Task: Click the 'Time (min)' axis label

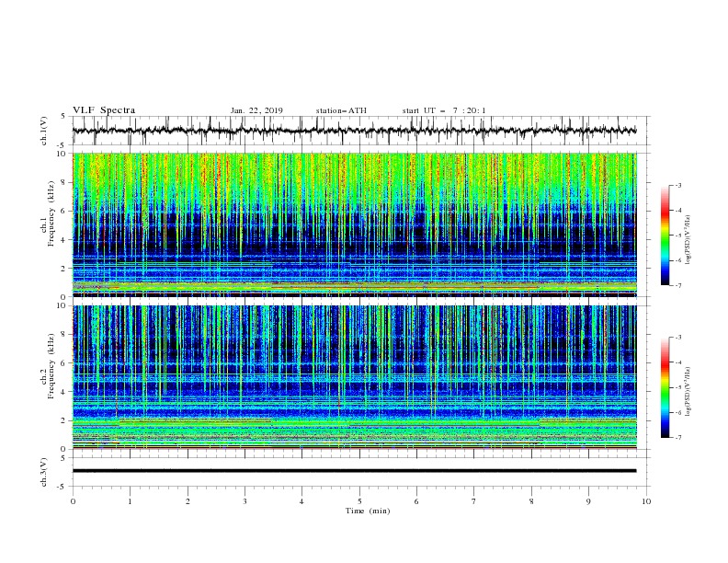Action: [x=368, y=511]
